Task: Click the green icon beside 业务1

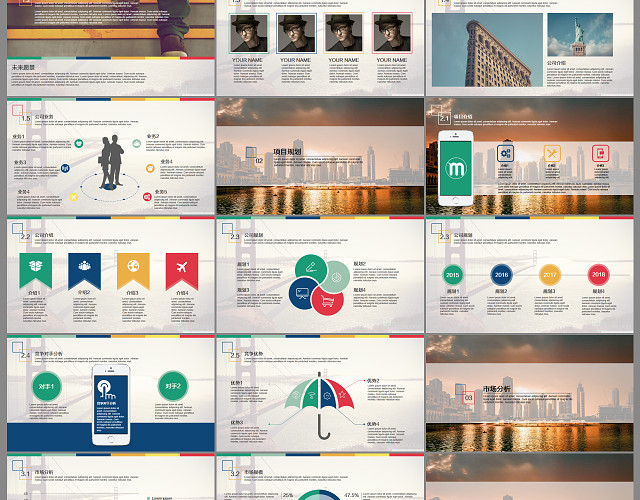Action: pos(79,143)
